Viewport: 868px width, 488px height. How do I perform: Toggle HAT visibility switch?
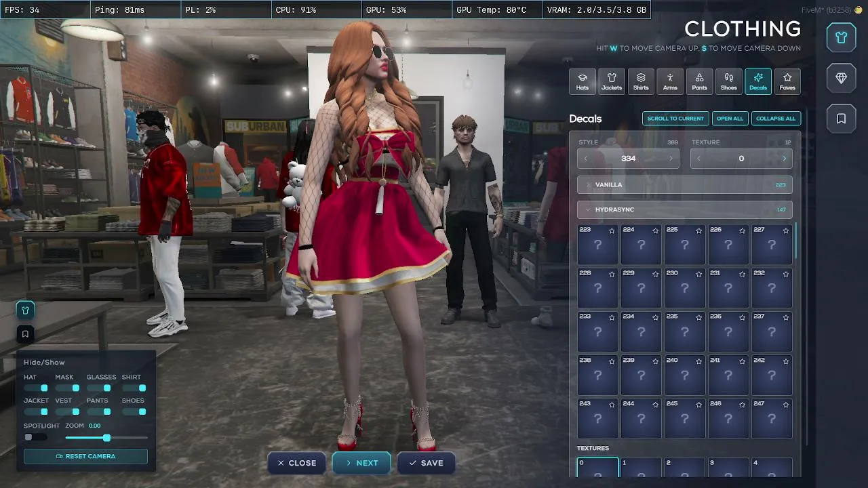37,388
